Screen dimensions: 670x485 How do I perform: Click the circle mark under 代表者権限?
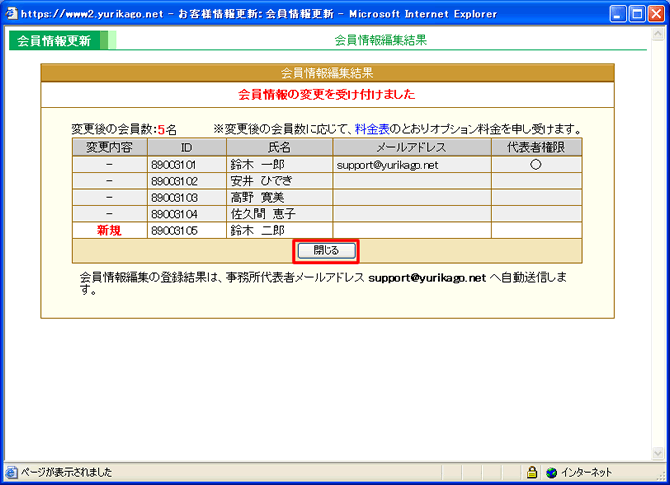click(535, 165)
